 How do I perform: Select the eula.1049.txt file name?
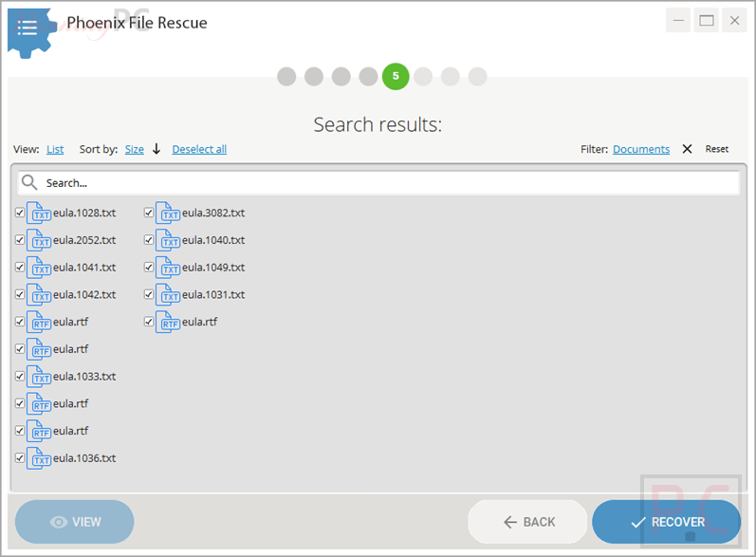(x=213, y=268)
